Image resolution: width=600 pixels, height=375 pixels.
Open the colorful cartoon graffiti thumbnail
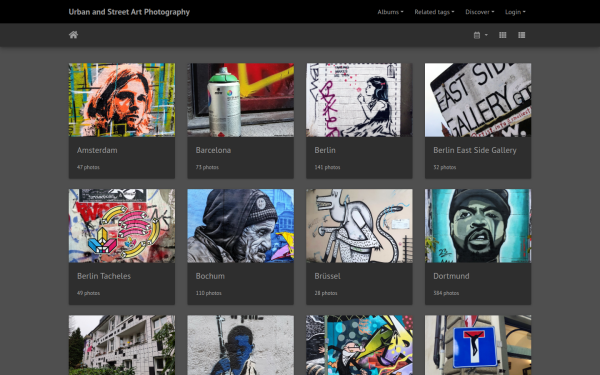click(x=359, y=345)
